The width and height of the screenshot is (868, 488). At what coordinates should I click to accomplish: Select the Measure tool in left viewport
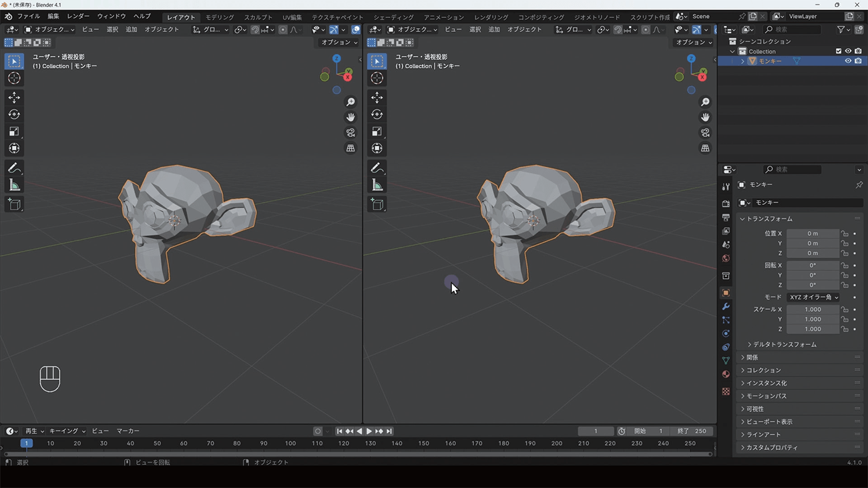tap(14, 185)
